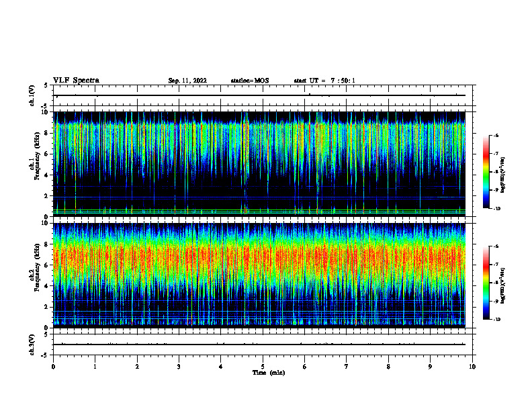Click the 'ch.3(V)' axis label

(32, 345)
